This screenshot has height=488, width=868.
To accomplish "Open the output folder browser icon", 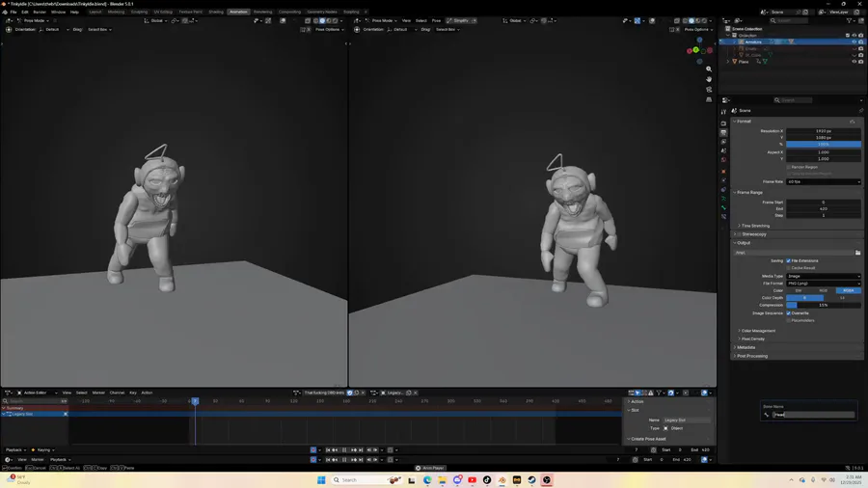I will click(x=857, y=253).
